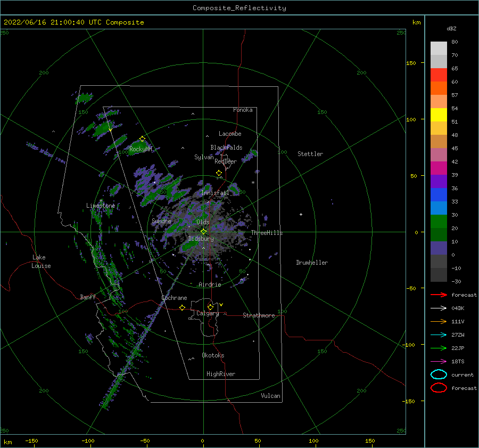Screen dimensions: 479x448
Task: Click the white 04DK arrow icon
Action: (439, 308)
